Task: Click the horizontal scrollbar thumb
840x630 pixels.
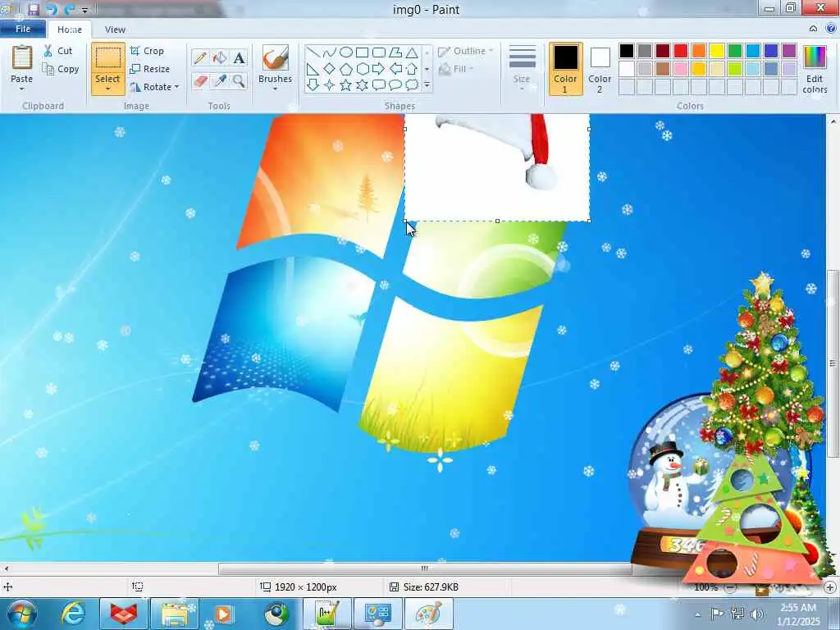Action: tap(425, 568)
